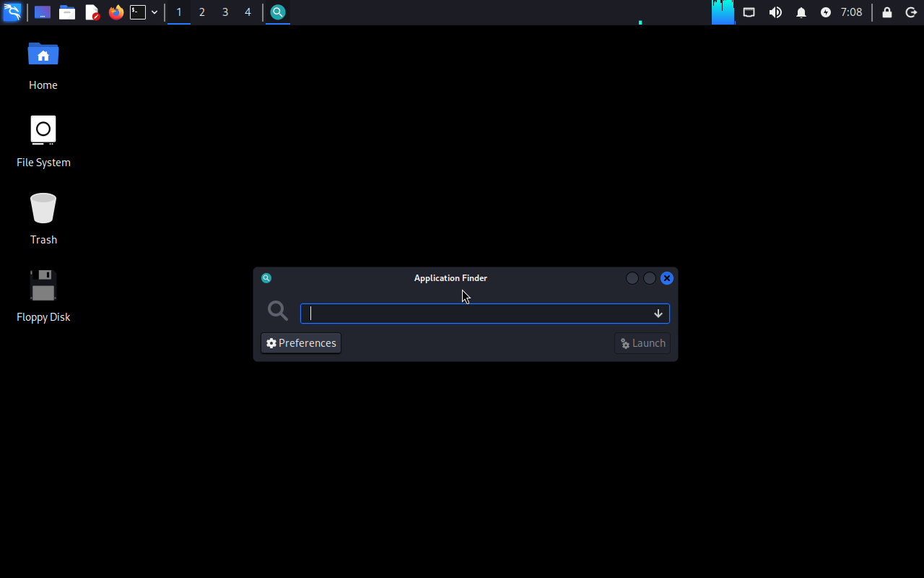Screen dimensions: 924x578
Task: Switch to workspace 4
Action: 248,12
